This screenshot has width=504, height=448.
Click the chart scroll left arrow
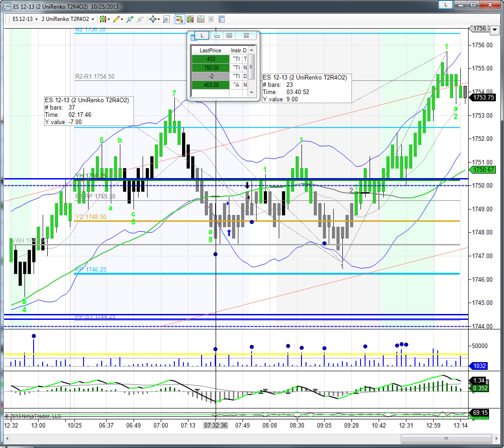7,438
